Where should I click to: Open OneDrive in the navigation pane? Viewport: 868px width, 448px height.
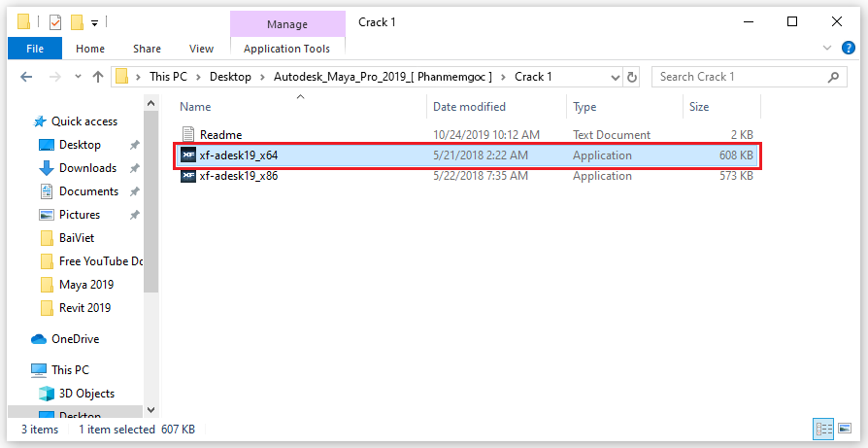(76, 339)
